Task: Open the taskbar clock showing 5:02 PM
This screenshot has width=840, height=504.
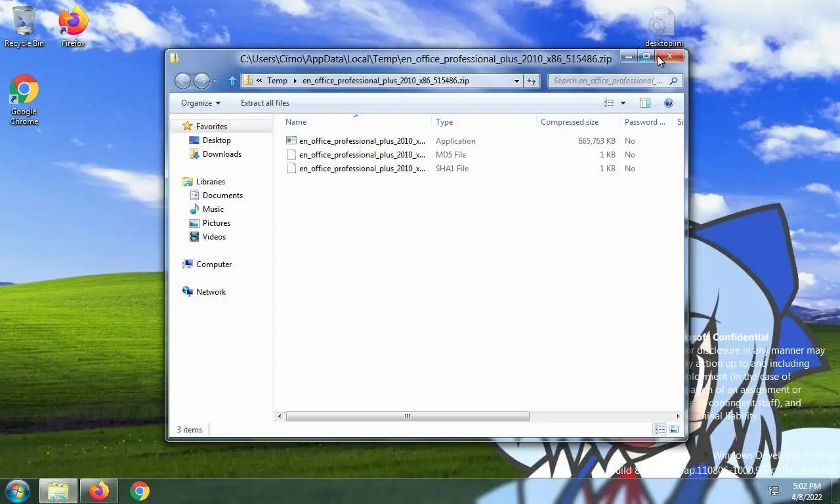Action: 807,492
